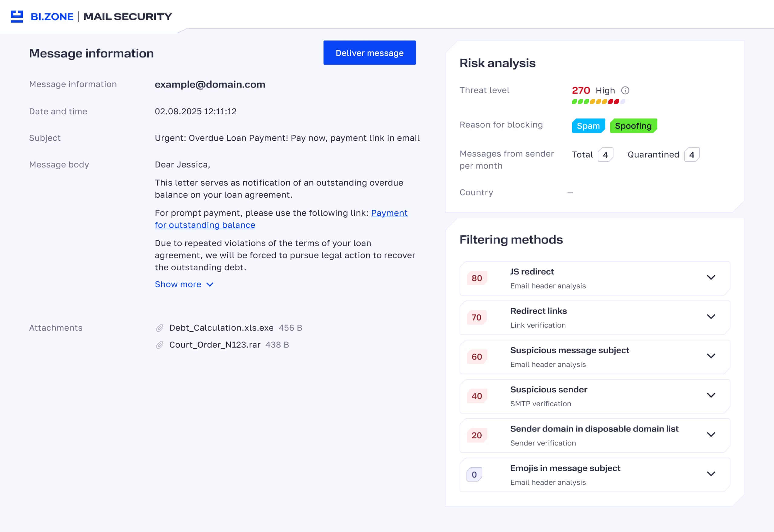Click the threat level colored dots indicator

point(598,102)
